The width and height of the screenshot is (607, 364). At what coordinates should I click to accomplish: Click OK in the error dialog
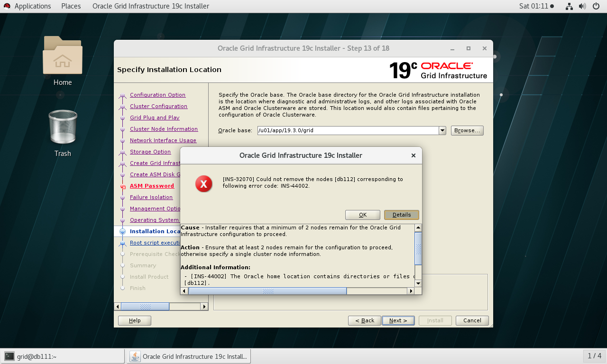(363, 215)
